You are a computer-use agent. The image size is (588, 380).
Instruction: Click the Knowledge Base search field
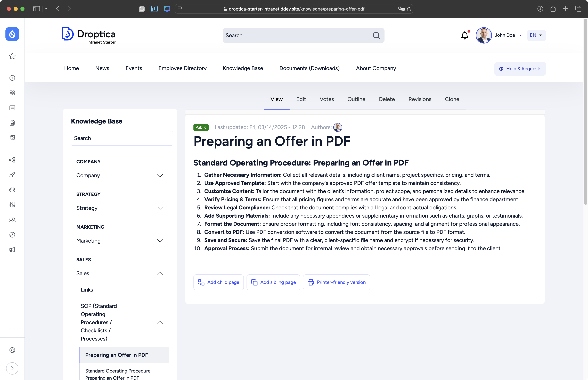click(122, 138)
